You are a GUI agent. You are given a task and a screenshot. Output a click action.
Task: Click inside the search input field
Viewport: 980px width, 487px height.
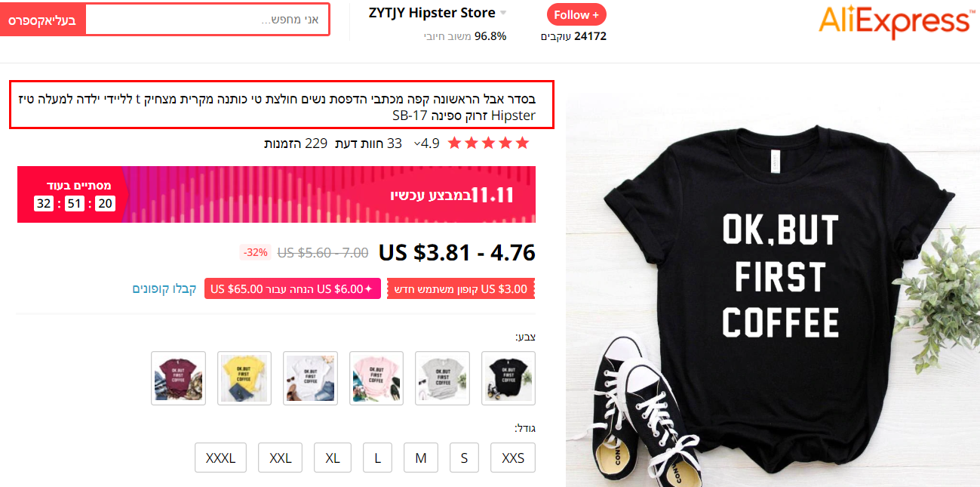coord(207,20)
